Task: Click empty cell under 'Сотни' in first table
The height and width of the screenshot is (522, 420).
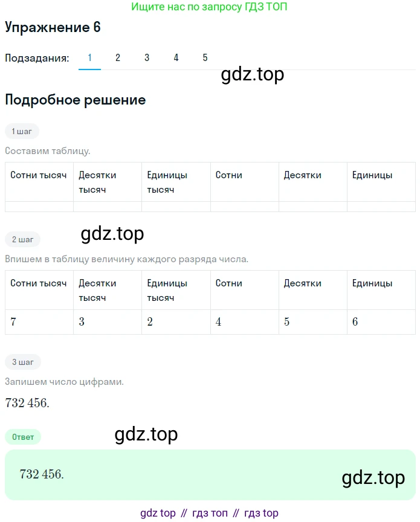Action: pyautogui.click(x=245, y=207)
